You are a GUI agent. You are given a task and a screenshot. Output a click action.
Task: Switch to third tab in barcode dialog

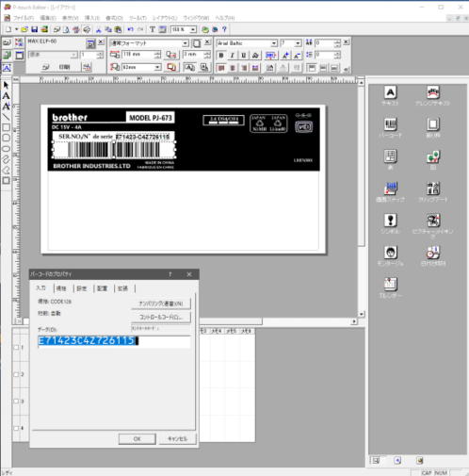point(82,288)
